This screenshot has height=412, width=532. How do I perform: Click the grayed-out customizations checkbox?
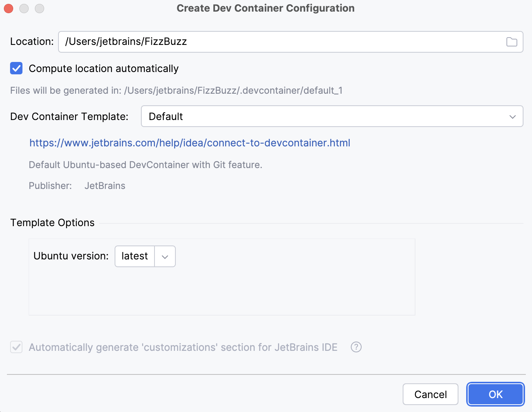tap(16, 347)
